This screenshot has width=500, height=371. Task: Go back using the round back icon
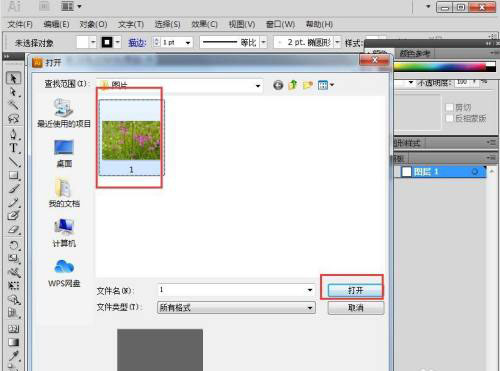[x=278, y=85]
